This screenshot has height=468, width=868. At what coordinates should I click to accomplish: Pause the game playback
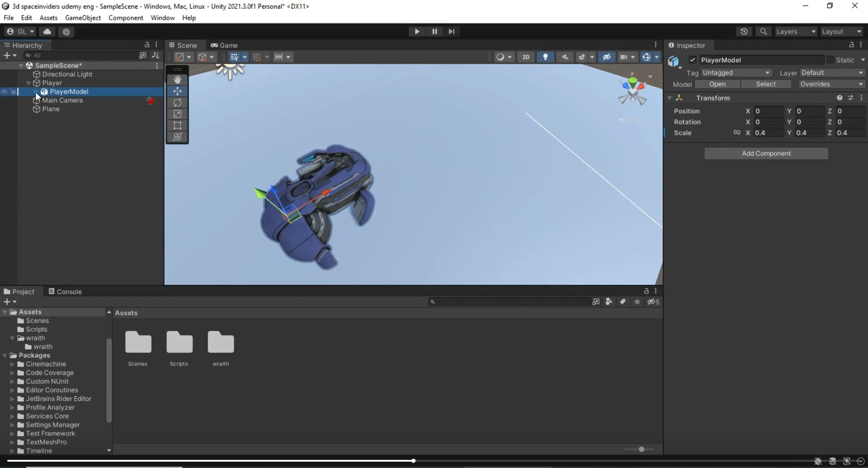(434, 32)
